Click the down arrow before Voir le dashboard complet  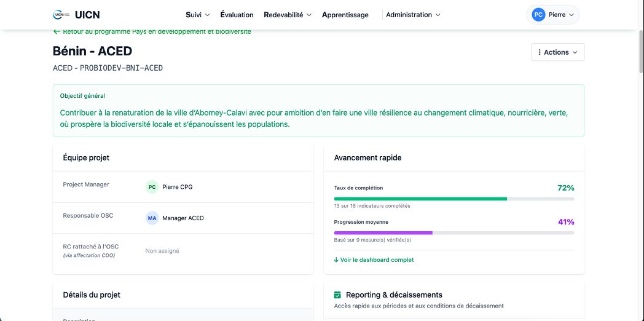point(336,260)
